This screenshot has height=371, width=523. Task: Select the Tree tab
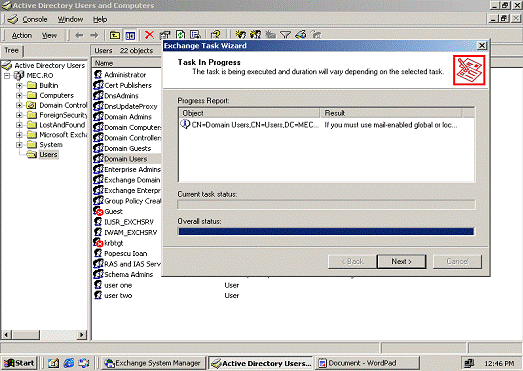pyautogui.click(x=11, y=50)
